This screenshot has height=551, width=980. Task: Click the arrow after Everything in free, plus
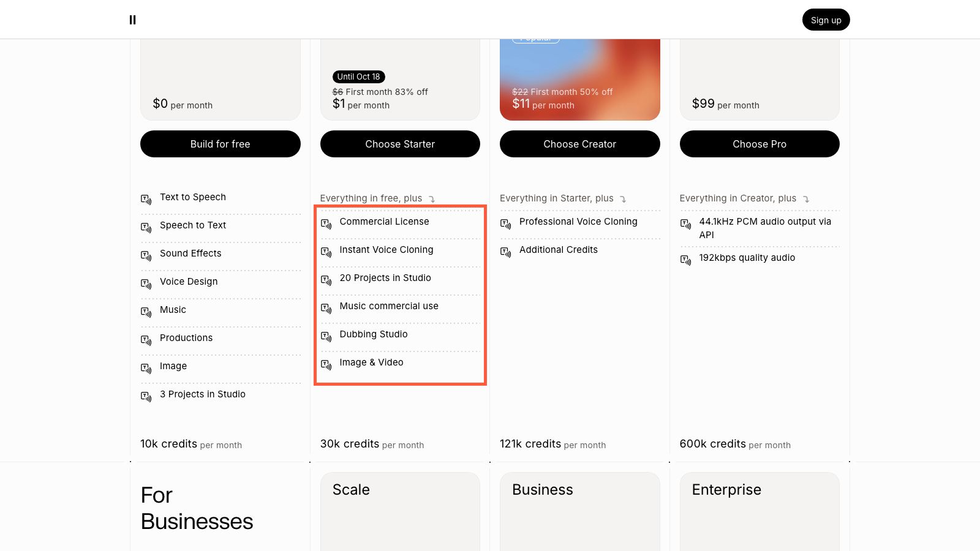(x=432, y=199)
